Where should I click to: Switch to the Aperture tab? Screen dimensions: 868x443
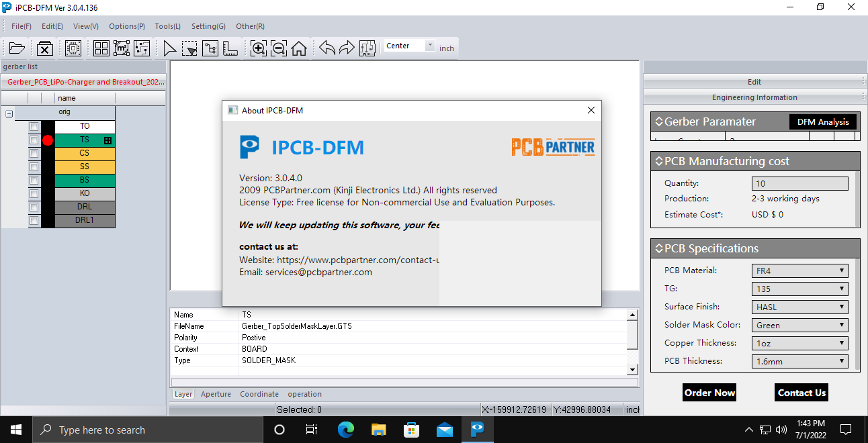[216, 394]
